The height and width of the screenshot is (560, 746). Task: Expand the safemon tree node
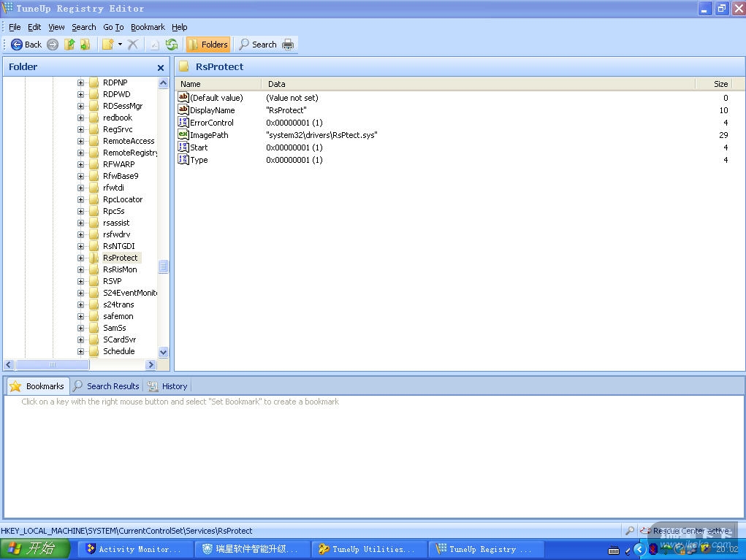click(x=80, y=317)
